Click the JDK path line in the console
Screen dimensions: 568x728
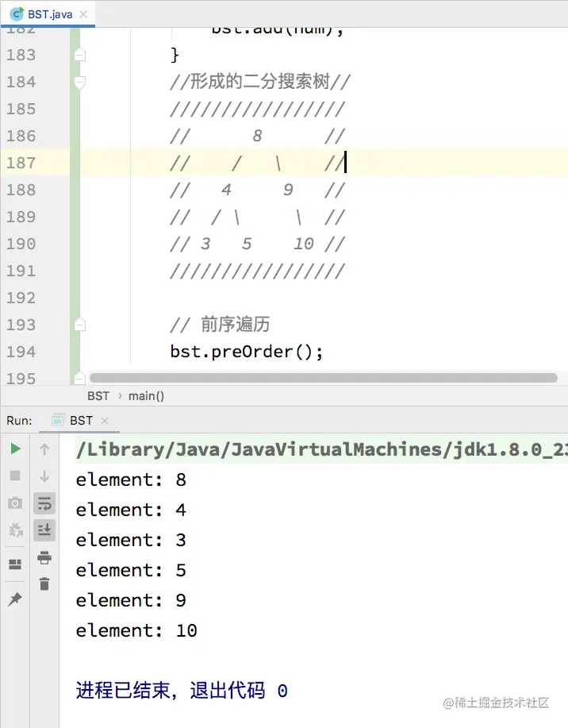click(321, 449)
